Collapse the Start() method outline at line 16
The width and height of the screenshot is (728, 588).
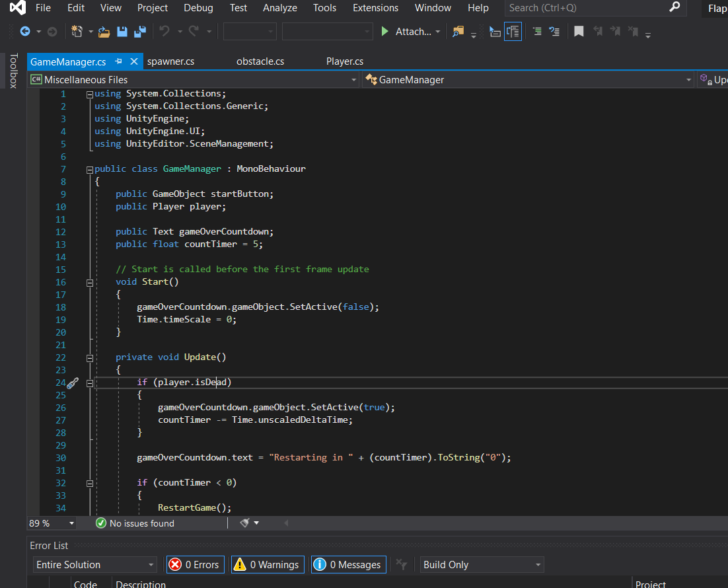point(90,282)
